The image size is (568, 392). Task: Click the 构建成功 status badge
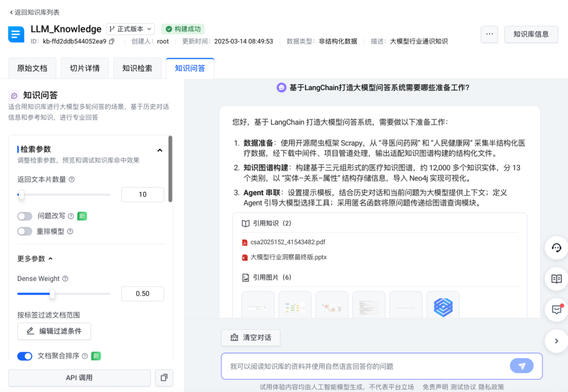click(183, 29)
